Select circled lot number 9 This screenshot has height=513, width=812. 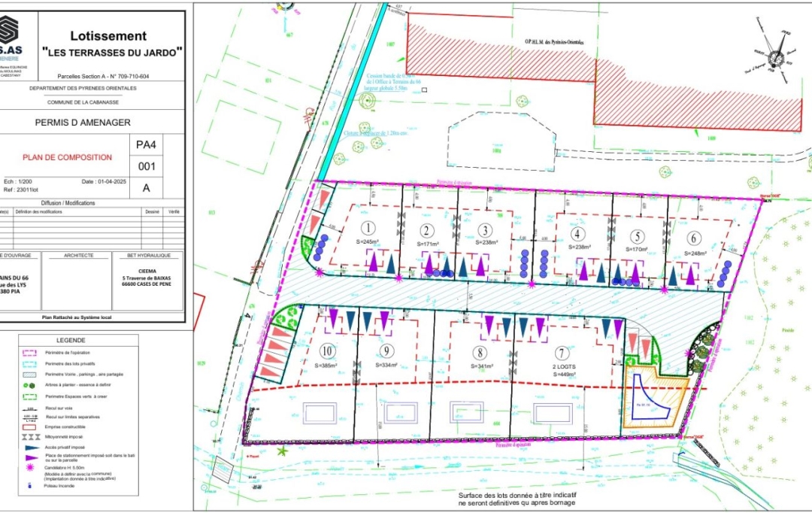386,351
